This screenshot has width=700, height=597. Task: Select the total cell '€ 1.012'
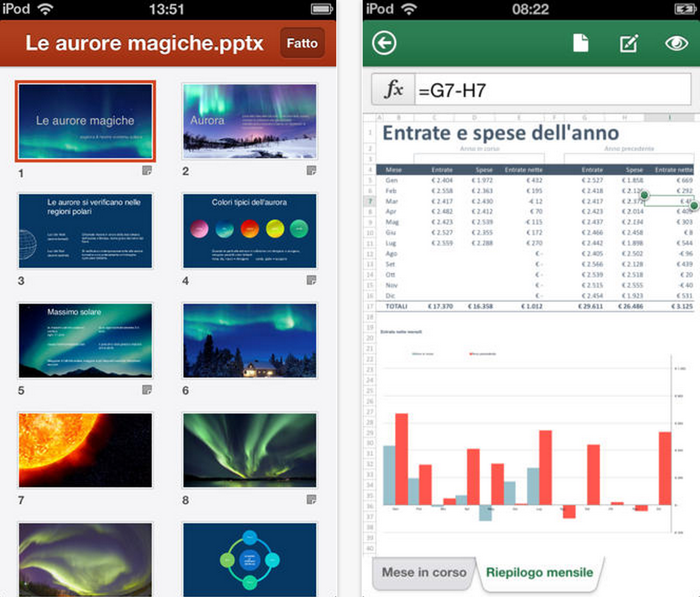[x=531, y=306]
